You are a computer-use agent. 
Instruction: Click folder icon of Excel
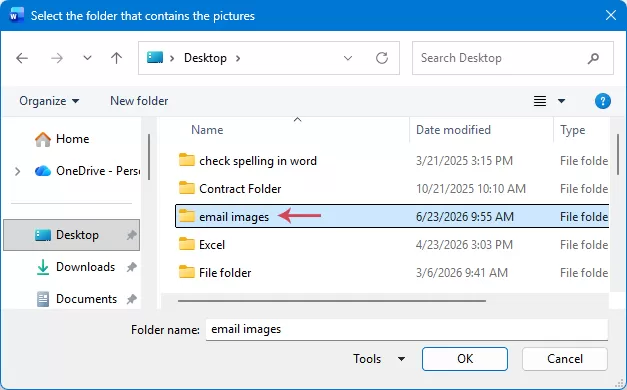pyautogui.click(x=187, y=244)
